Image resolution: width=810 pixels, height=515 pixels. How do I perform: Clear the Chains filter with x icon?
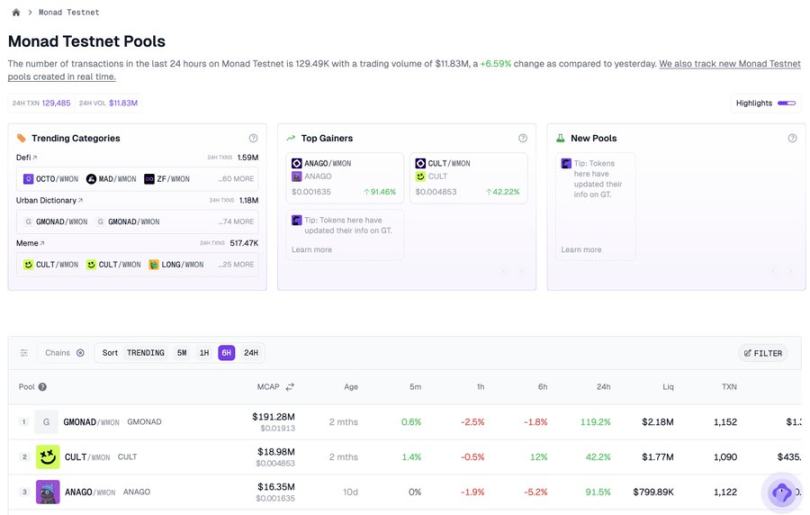click(x=81, y=353)
